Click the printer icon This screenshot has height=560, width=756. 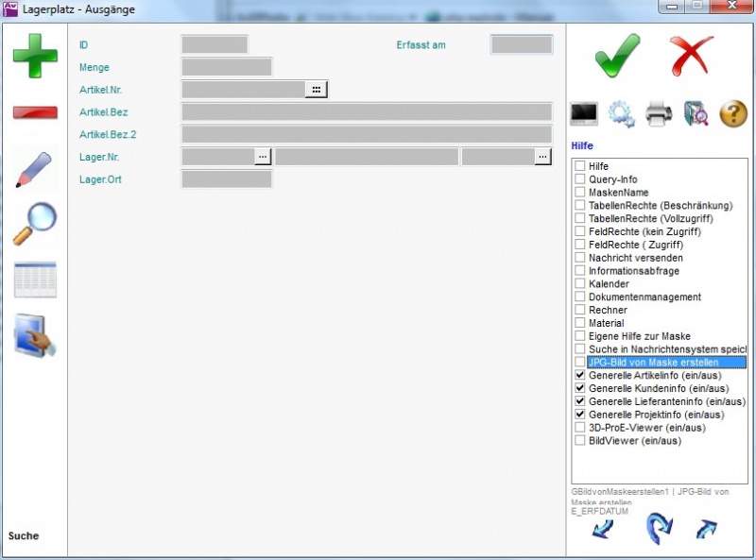(x=659, y=114)
